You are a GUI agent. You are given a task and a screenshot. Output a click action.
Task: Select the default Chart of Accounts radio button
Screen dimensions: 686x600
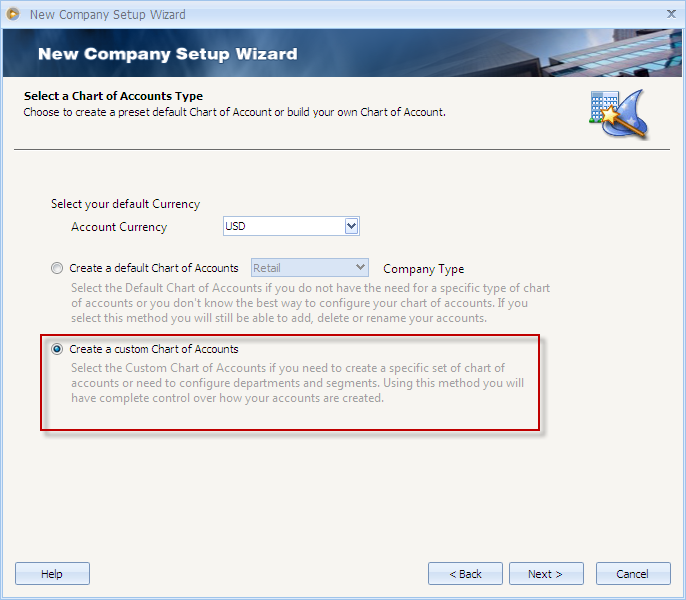(x=57, y=268)
